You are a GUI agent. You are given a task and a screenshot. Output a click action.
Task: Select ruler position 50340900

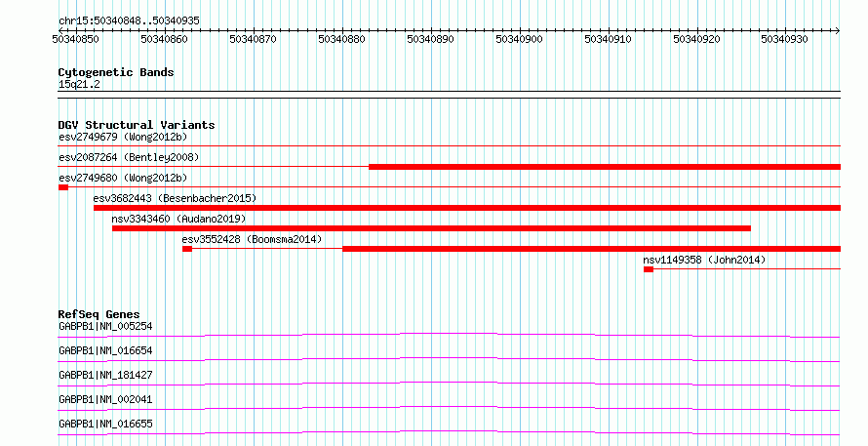pos(519,39)
